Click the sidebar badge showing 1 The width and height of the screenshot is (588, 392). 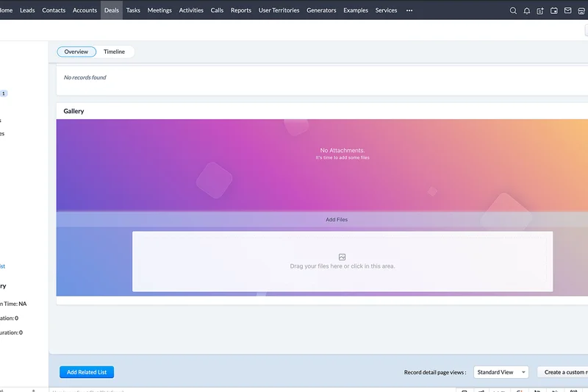[4, 93]
